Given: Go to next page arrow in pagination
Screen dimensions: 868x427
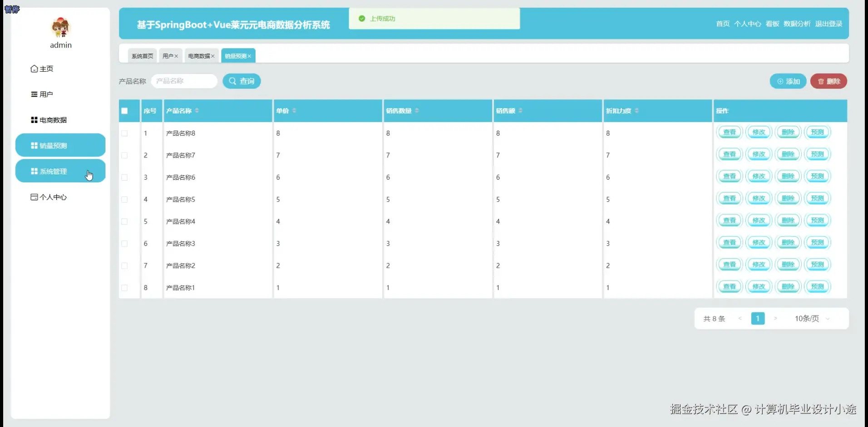Looking at the screenshot, I should (775, 319).
